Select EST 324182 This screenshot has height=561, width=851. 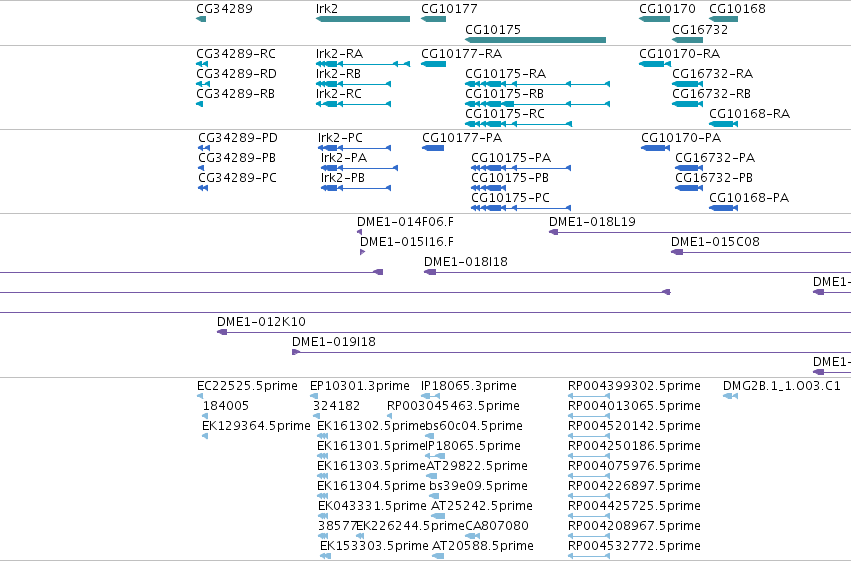pyautogui.click(x=336, y=406)
